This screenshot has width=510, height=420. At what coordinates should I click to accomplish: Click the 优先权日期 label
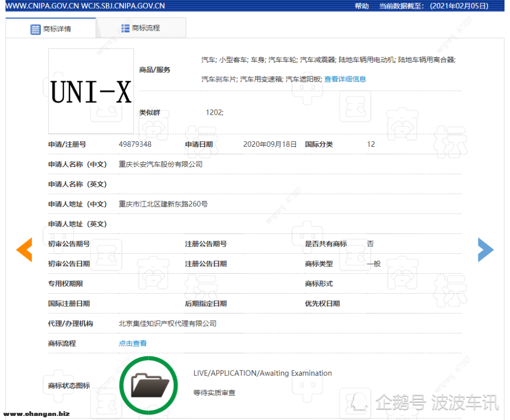[322, 303]
